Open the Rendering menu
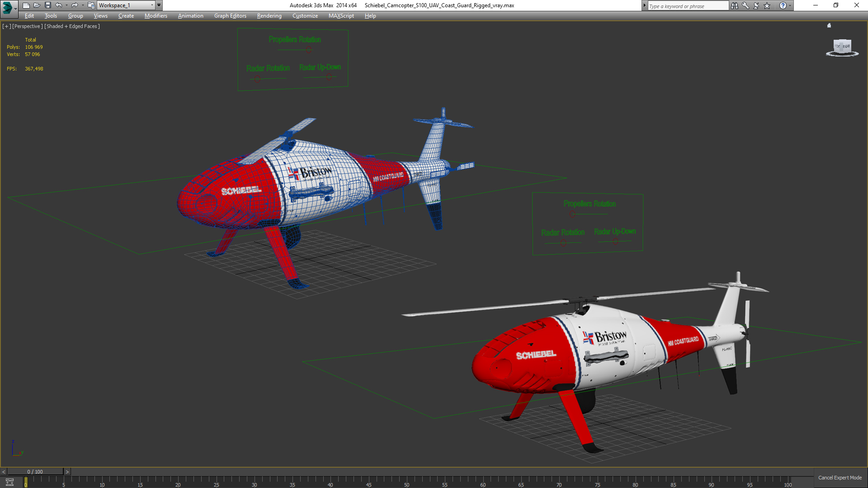The height and width of the screenshot is (488, 868). [x=269, y=16]
